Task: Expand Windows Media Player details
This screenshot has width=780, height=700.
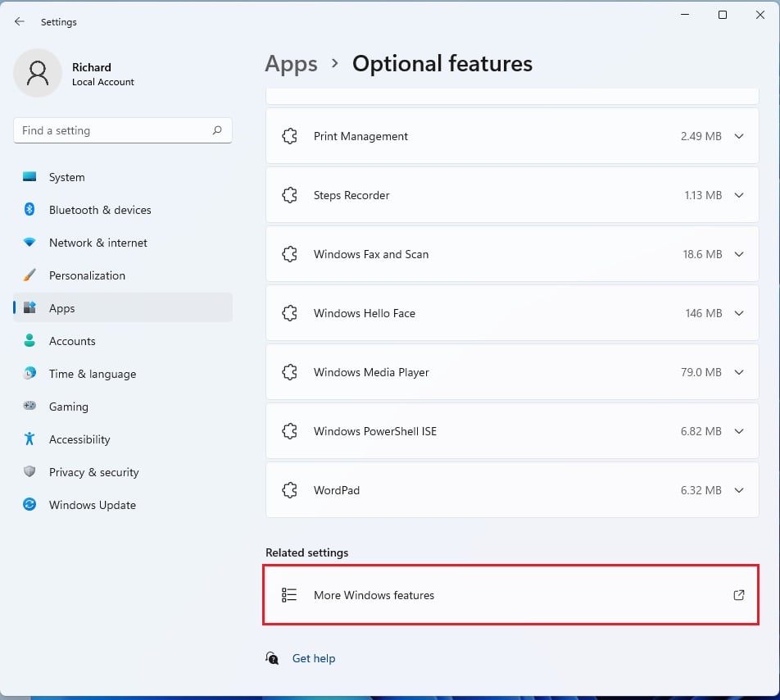Action: coord(739,372)
